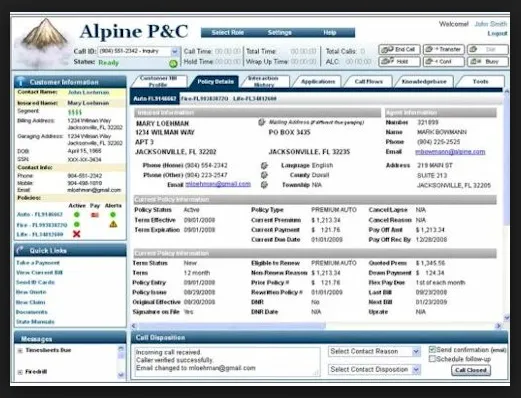The height and width of the screenshot is (398, 521).
Task: Open the State Manuals quick link
Action: (35, 322)
